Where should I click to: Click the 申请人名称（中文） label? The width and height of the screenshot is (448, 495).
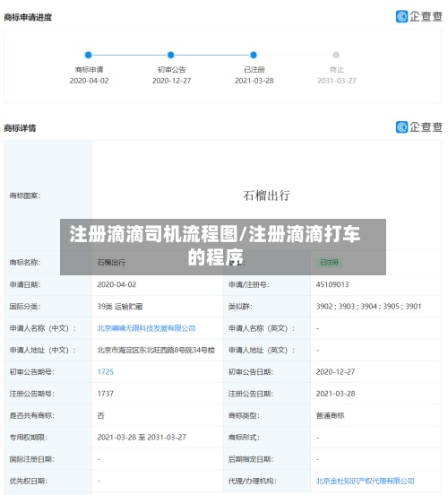tap(43, 328)
